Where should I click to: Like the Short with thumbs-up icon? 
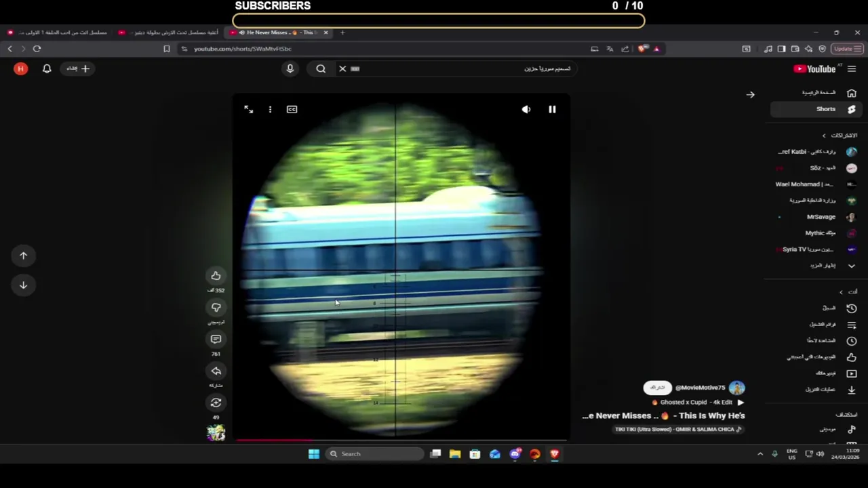click(x=216, y=276)
